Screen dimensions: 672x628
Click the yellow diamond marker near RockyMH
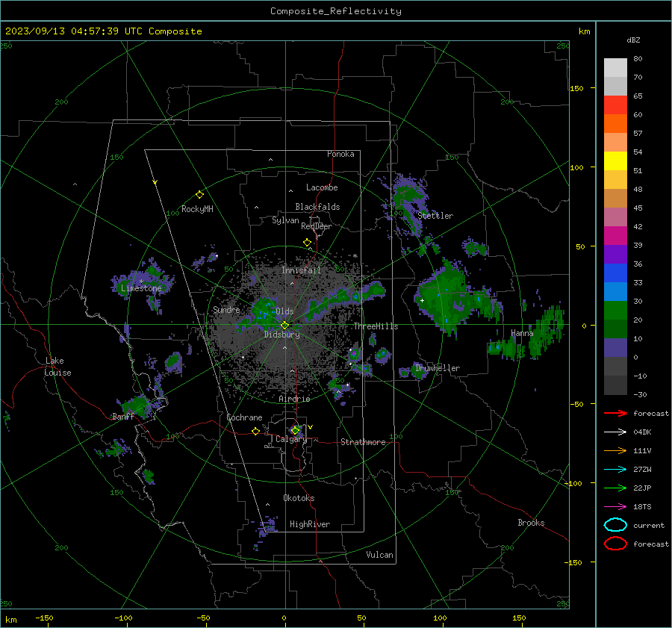click(x=199, y=195)
